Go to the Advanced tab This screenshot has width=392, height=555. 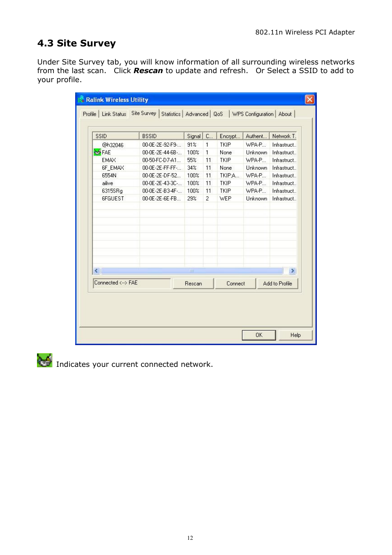pos(197,114)
